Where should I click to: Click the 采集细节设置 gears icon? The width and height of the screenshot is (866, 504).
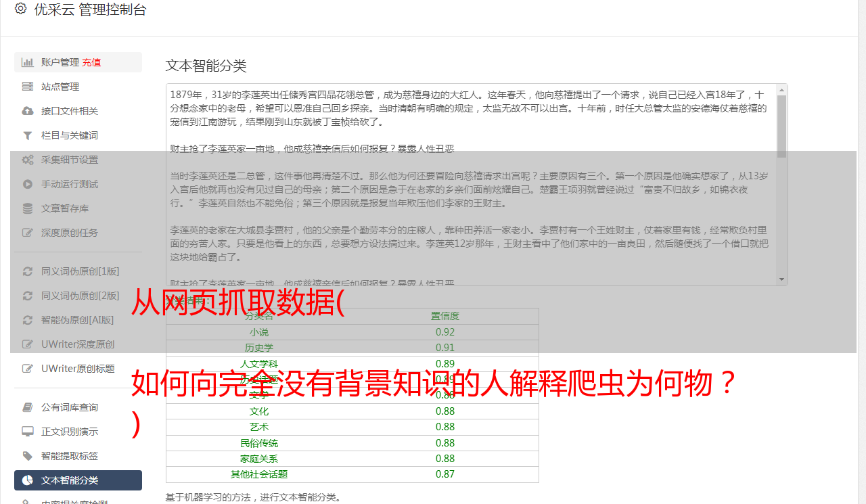(28, 160)
